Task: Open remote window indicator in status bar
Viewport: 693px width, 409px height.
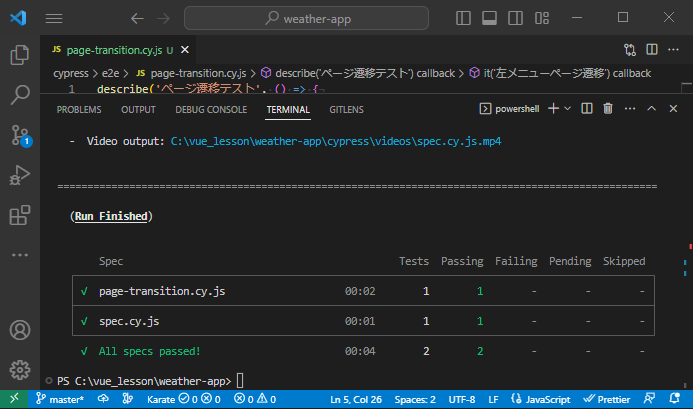Action: coord(14,399)
